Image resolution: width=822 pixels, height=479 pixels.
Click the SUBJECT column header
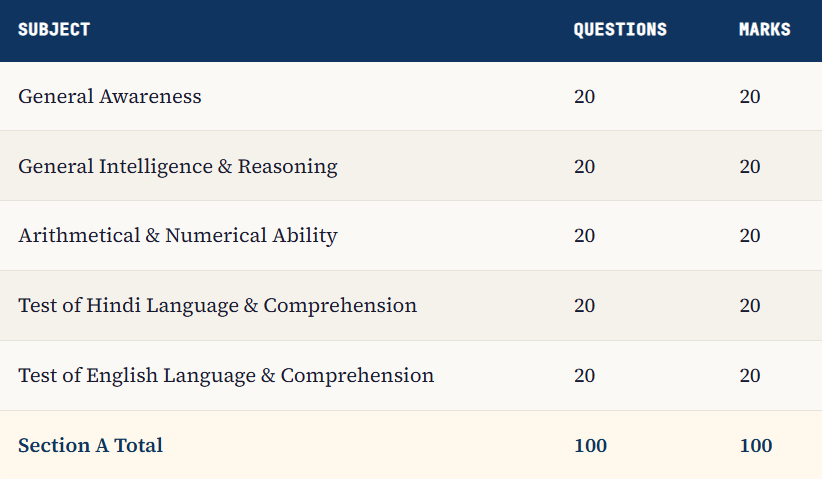pos(54,29)
